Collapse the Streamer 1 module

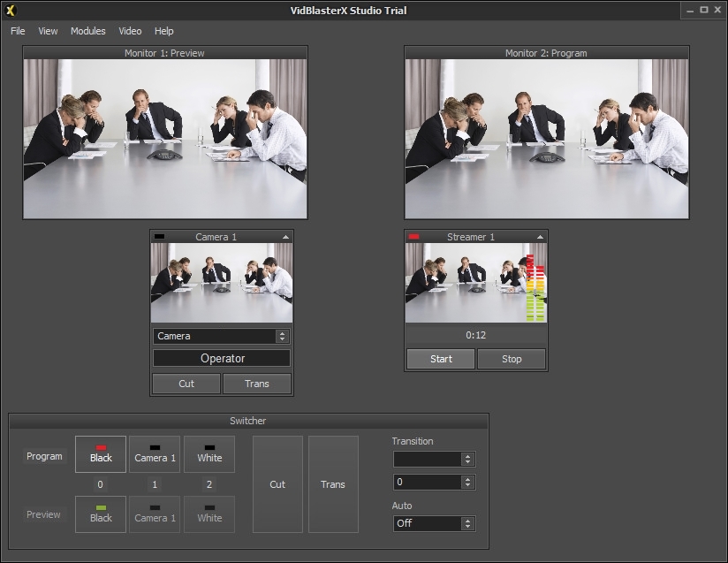point(540,237)
